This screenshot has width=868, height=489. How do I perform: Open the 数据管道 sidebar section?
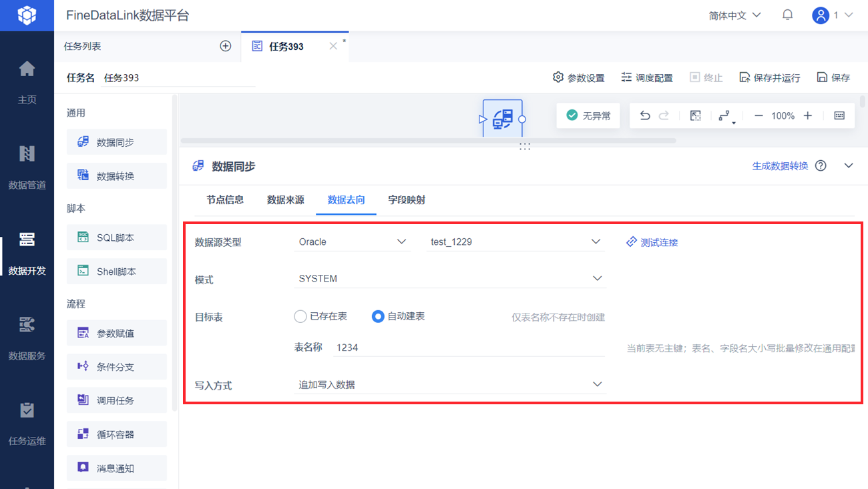pos(27,167)
